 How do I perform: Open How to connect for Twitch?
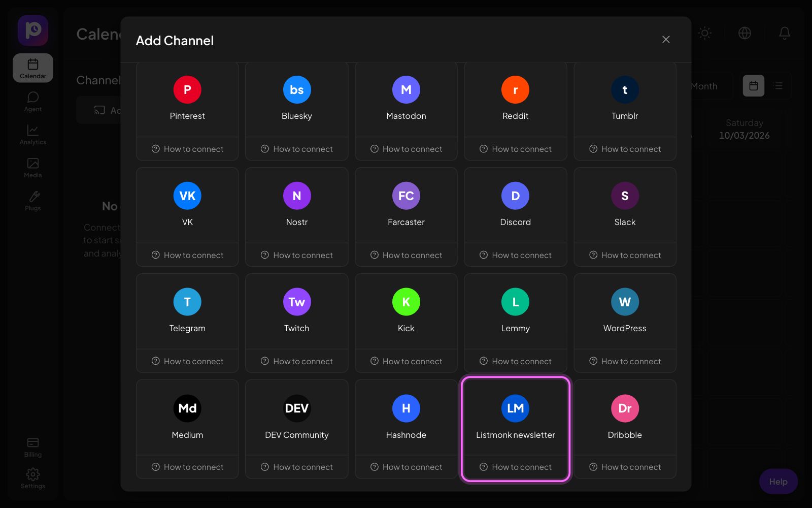tap(297, 361)
